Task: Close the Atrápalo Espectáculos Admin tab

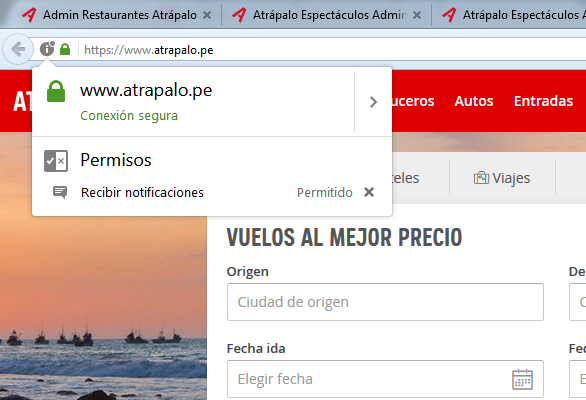Action: 417,15
